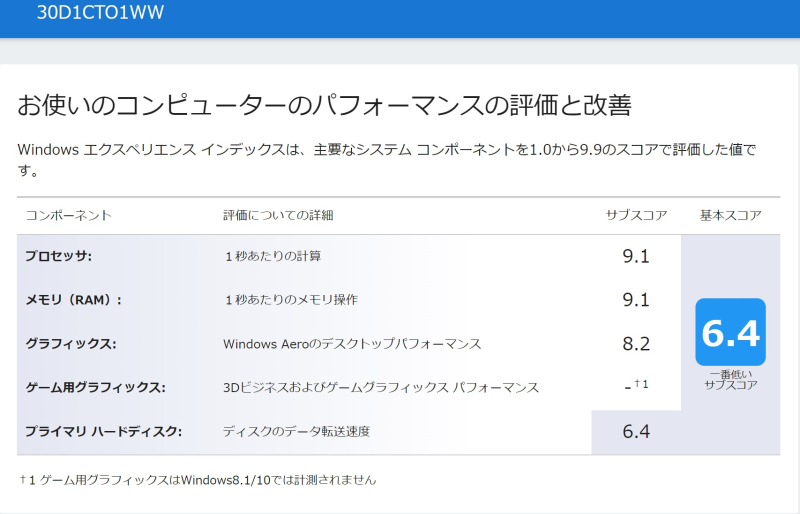Click the 基本スコア column header

730,215
